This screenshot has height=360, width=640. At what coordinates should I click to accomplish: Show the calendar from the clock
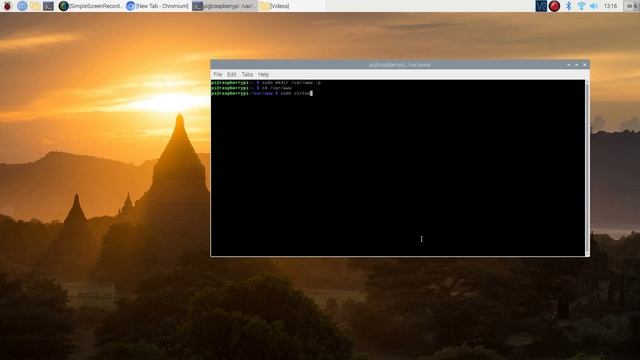610,6
